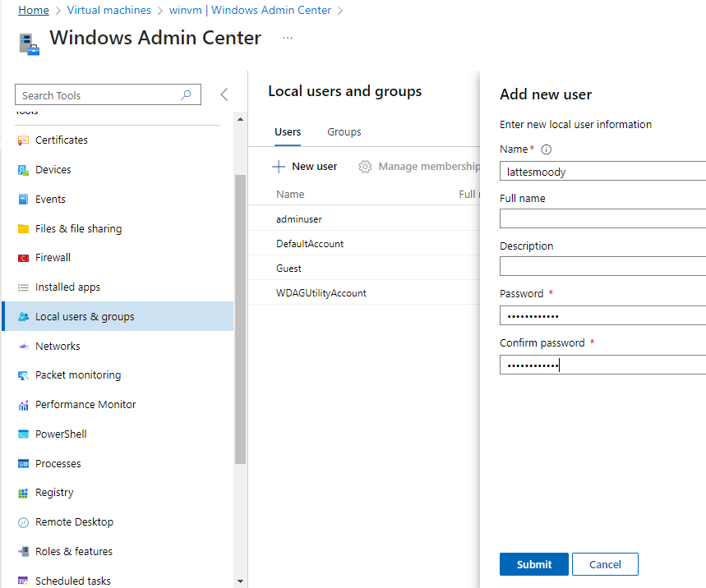Click the Description input field
The height and width of the screenshot is (588, 706).
tap(603, 266)
